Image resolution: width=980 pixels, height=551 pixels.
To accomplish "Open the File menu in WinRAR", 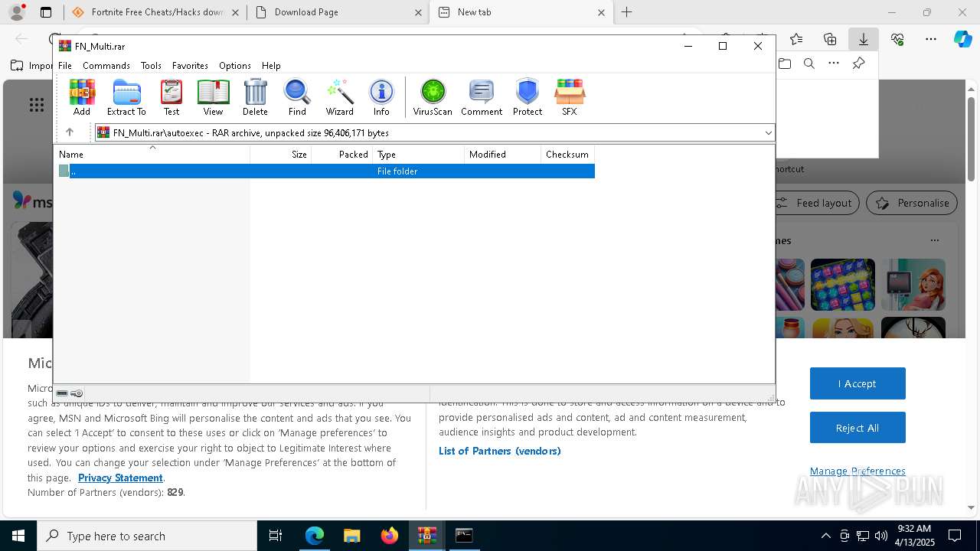I will pos(65,66).
